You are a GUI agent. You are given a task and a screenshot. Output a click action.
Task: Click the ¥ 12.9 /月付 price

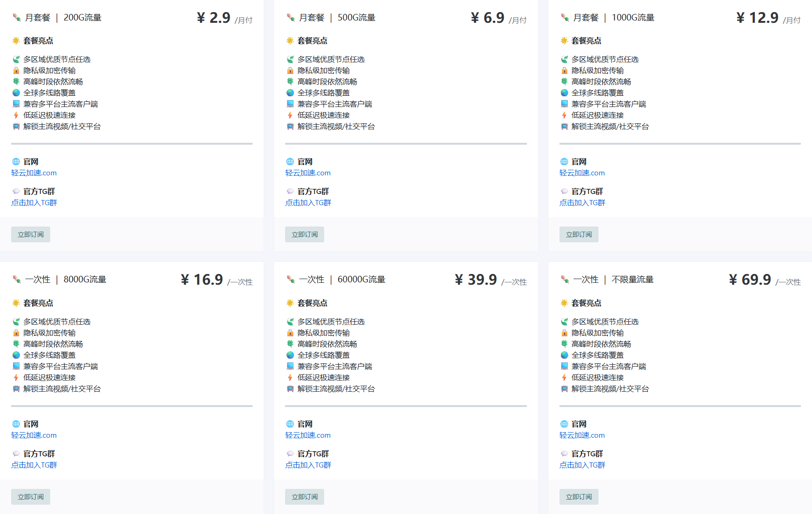(768, 18)
